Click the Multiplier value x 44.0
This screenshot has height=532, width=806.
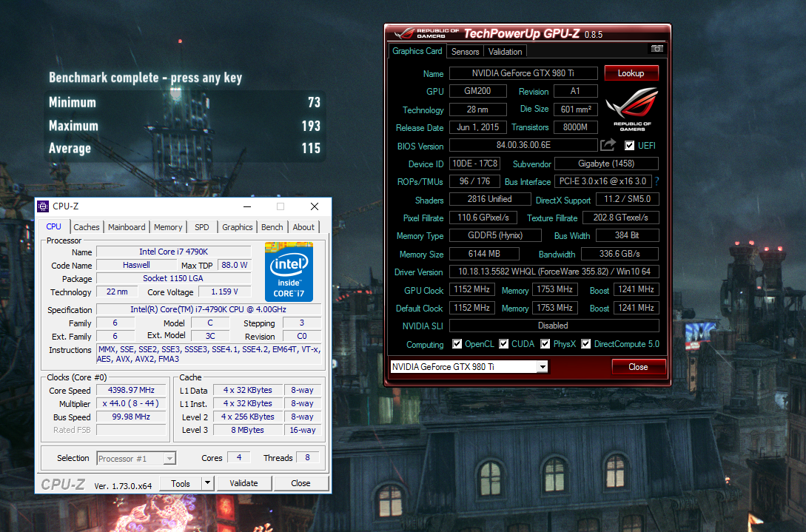(x=131, y=403)
